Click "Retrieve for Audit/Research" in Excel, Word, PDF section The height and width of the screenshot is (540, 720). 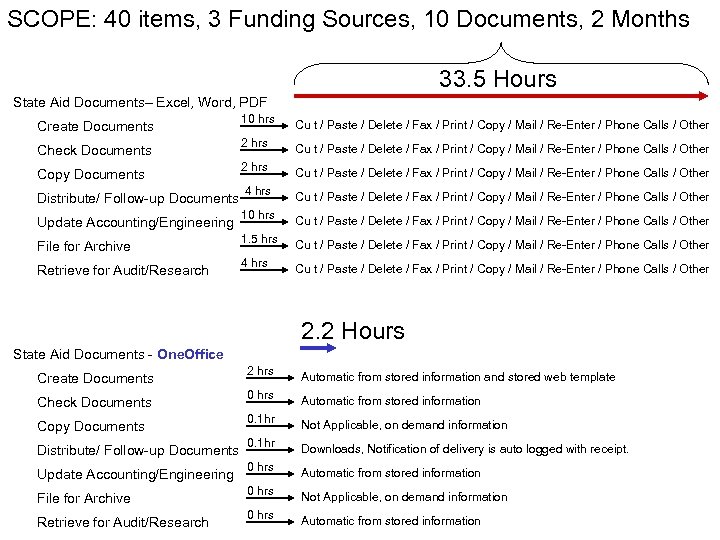click(x=123, y=270)
